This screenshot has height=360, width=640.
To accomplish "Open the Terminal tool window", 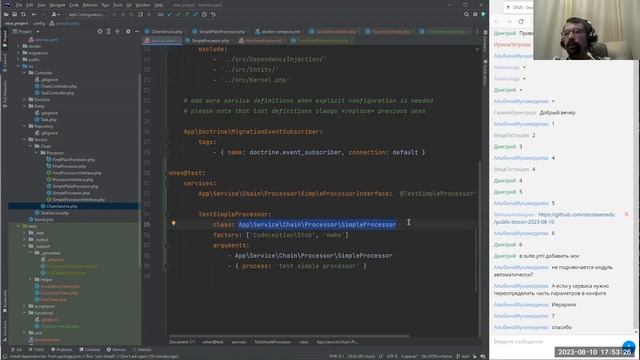I will click(x=89, y=350).
